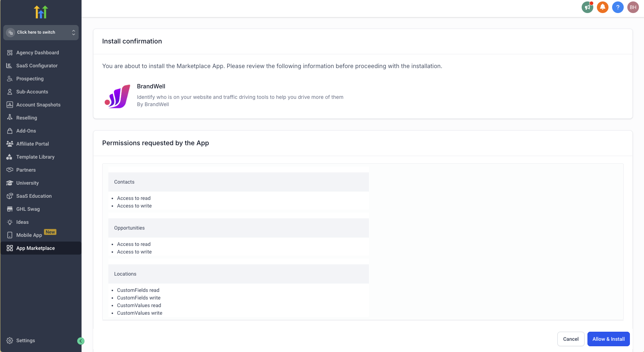Screen dimensions: 644x352
Task: Click the Cancel button
Action: pos(571,339)
